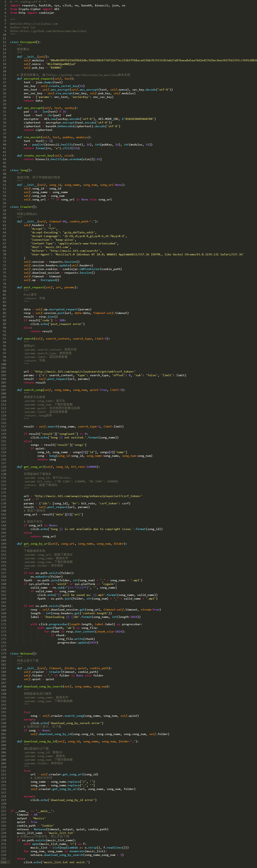Click the click.echo('post_request error') line
Screen dimensions: 257x868
[x=58, y=324]
